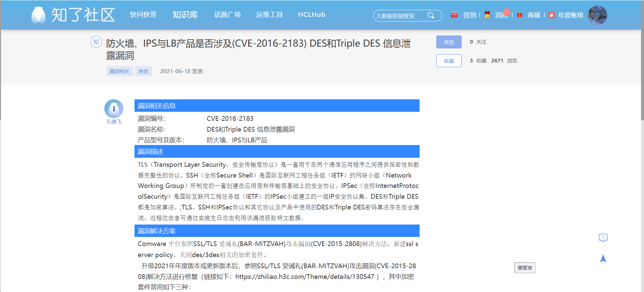
Task: Open the 话题广场 nav item
Action: click(x=227, y=15)
